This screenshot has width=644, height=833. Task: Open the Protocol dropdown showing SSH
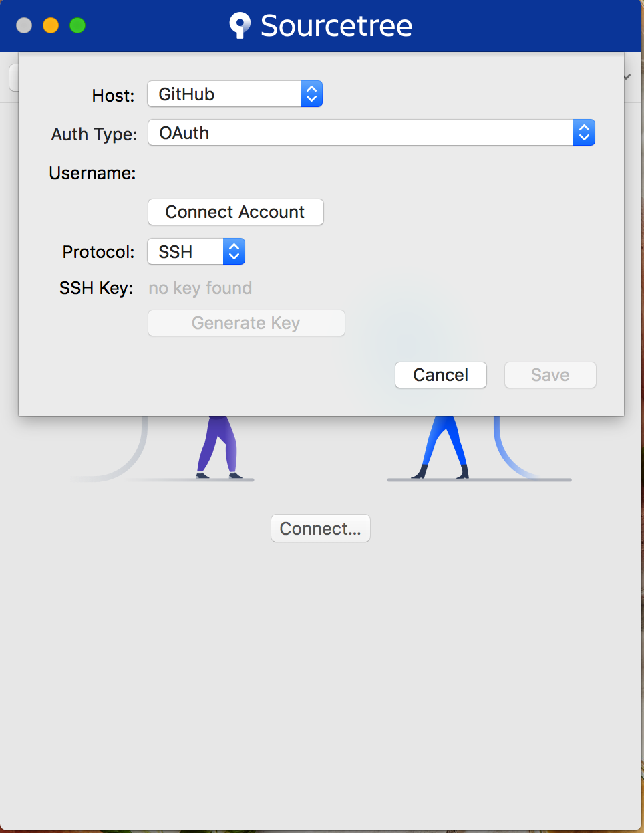(196, 251)
